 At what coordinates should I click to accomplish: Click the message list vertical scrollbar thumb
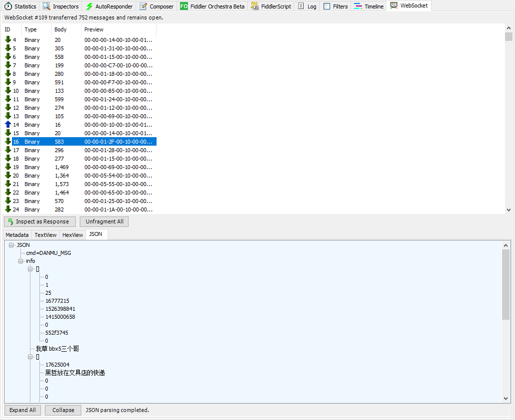tap(509, 37)
